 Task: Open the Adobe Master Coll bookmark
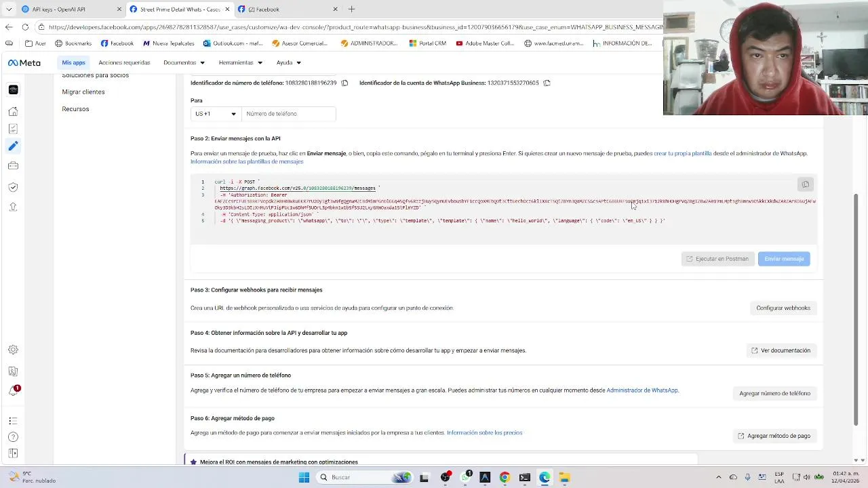pyautogui.click(x=485, y=43)
